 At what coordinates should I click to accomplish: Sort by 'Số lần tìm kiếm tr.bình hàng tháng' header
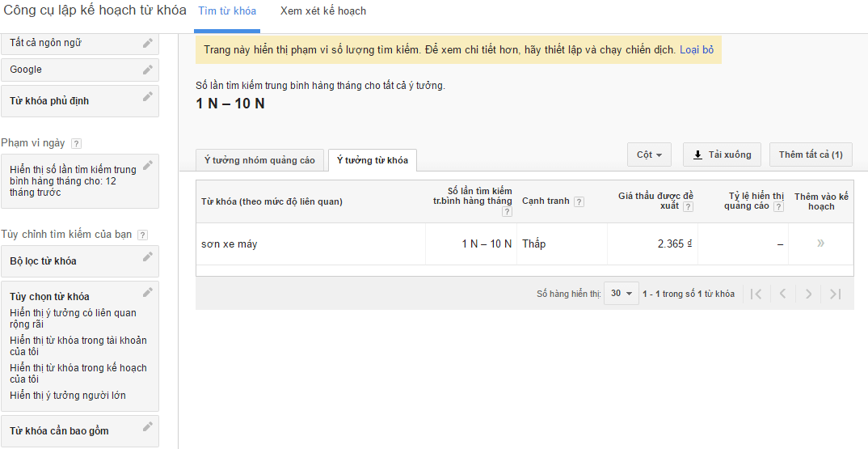pyautogui.click(x=472, y=197)
